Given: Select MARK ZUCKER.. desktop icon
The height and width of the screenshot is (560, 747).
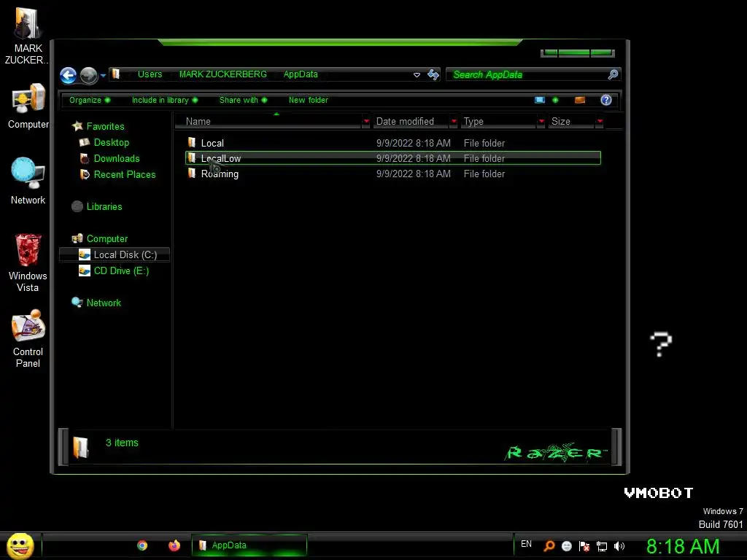Looking at the screenshot, I should point(27,36).
